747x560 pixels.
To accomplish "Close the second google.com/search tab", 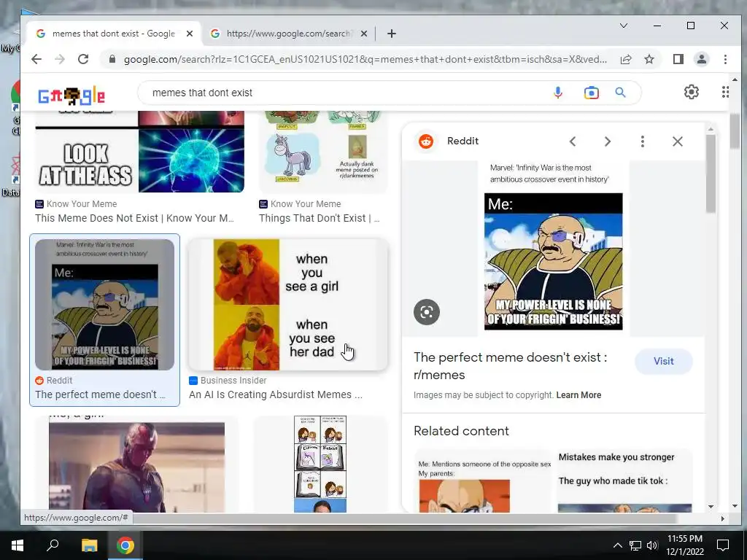I will click(363, 34).
